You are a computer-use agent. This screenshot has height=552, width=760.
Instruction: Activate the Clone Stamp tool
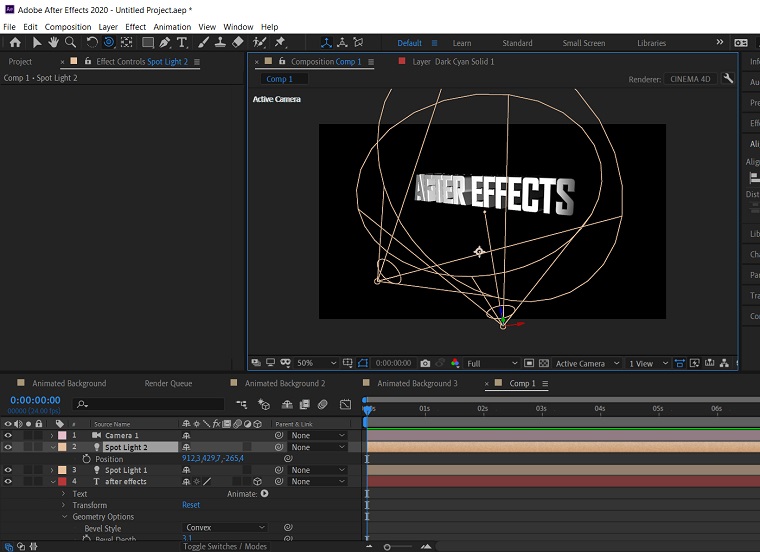point(219,43)
